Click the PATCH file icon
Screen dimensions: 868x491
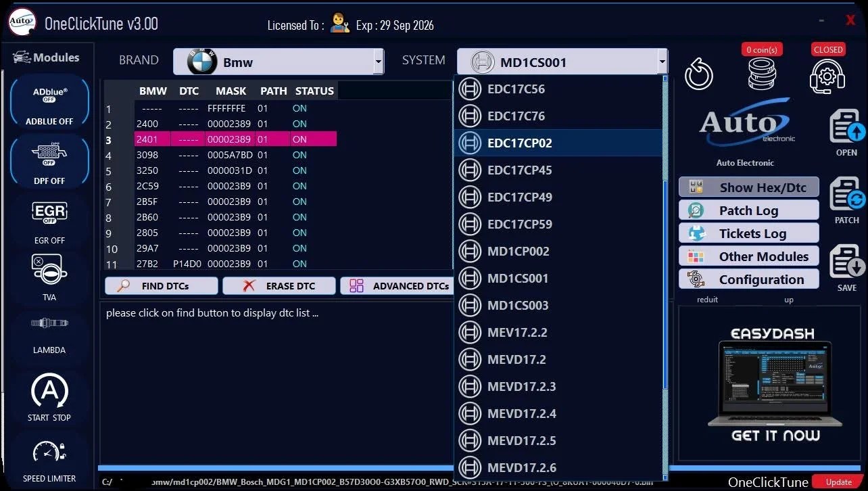847,200
